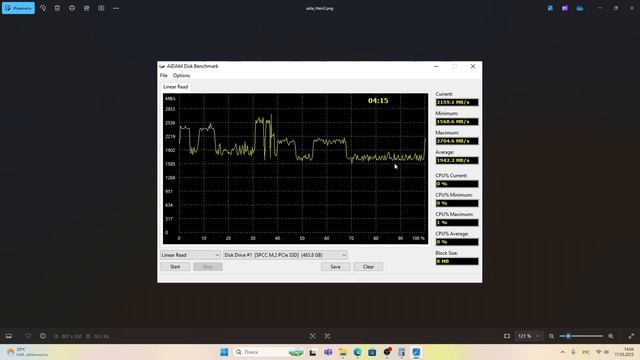Click the greyed Stop button in the benchmark window

click(x=208, y=267)
